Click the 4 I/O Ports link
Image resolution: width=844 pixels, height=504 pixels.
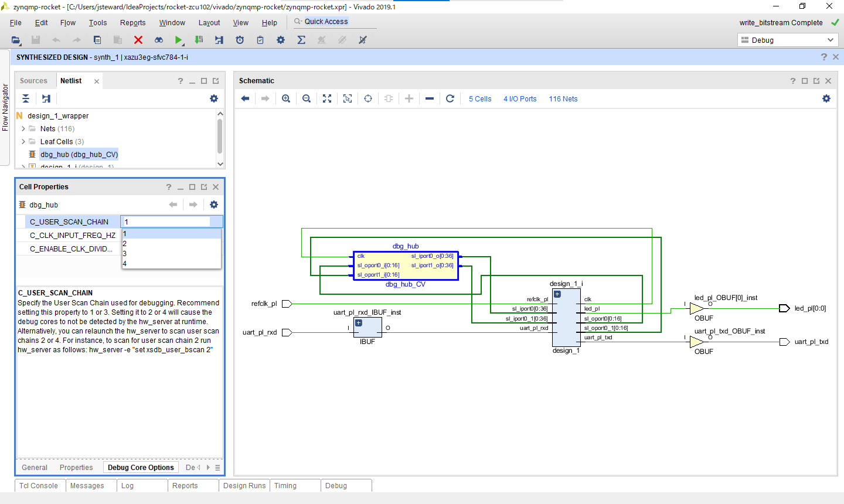click(x=520, y=99)
